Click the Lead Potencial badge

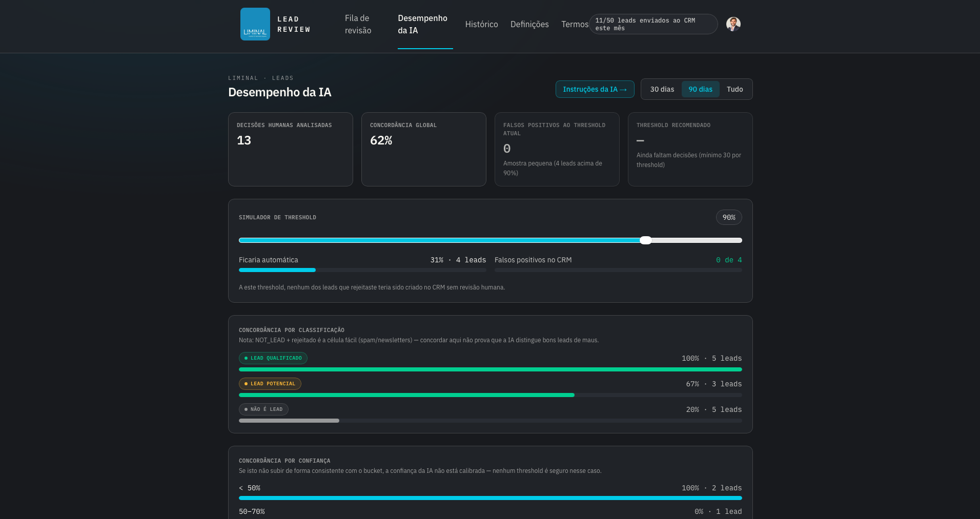click(270, 384)
